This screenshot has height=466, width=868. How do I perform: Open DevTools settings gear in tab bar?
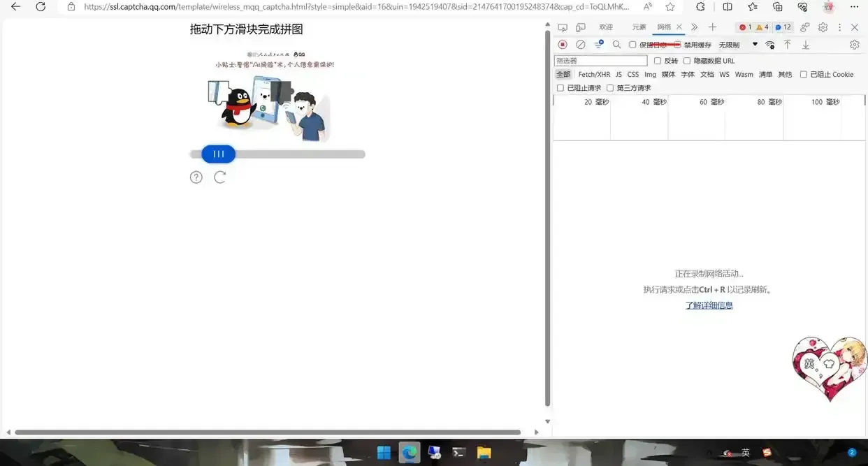click(x=823, y=27)
